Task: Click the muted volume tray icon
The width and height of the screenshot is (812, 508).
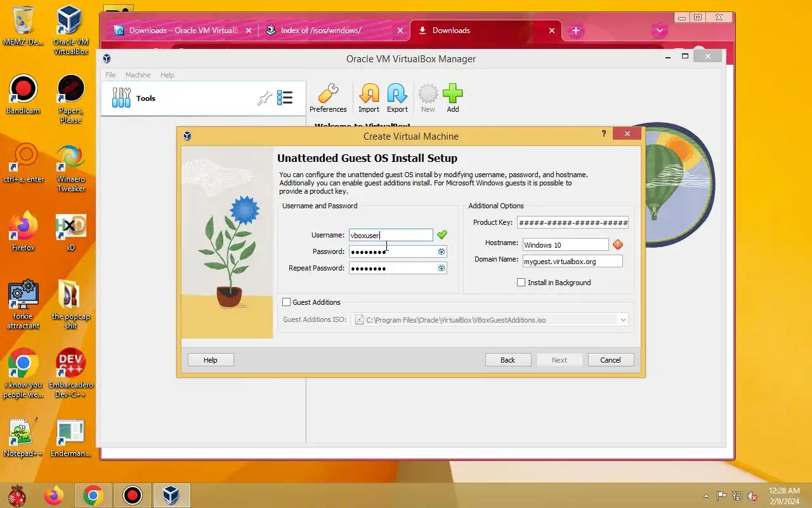Action: pyautogui.click(x=752, y=496)
